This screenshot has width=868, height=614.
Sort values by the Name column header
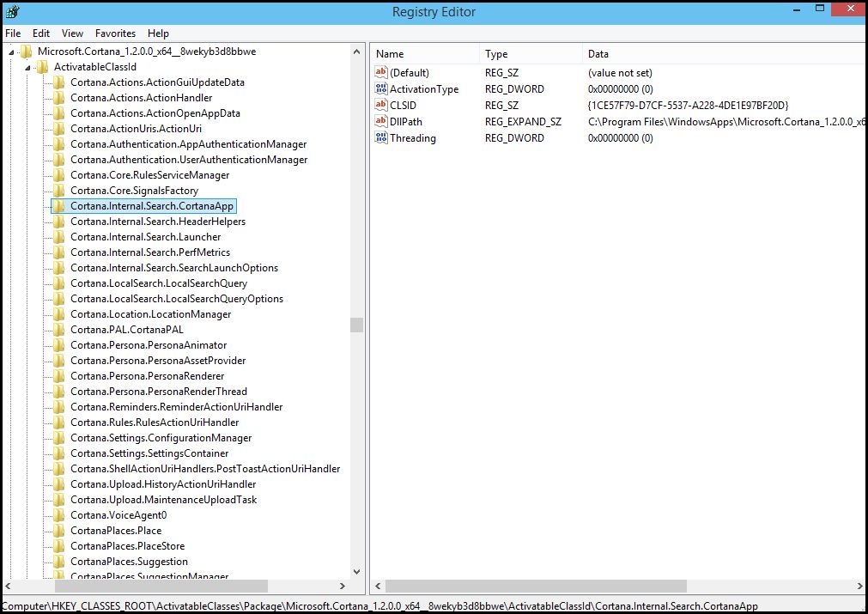425,54
